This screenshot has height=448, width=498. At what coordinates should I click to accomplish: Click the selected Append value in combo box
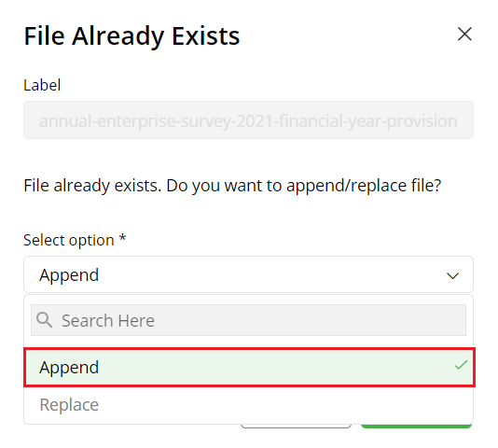(x=69, y=275)
